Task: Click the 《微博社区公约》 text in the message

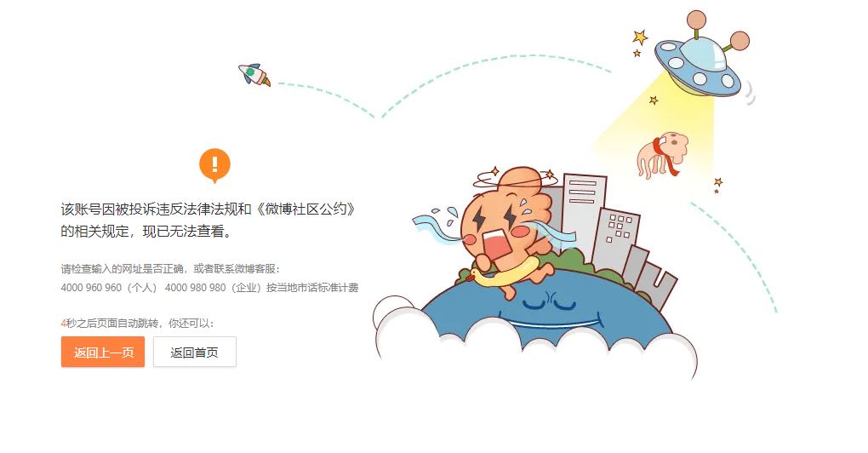Action: 305,209
